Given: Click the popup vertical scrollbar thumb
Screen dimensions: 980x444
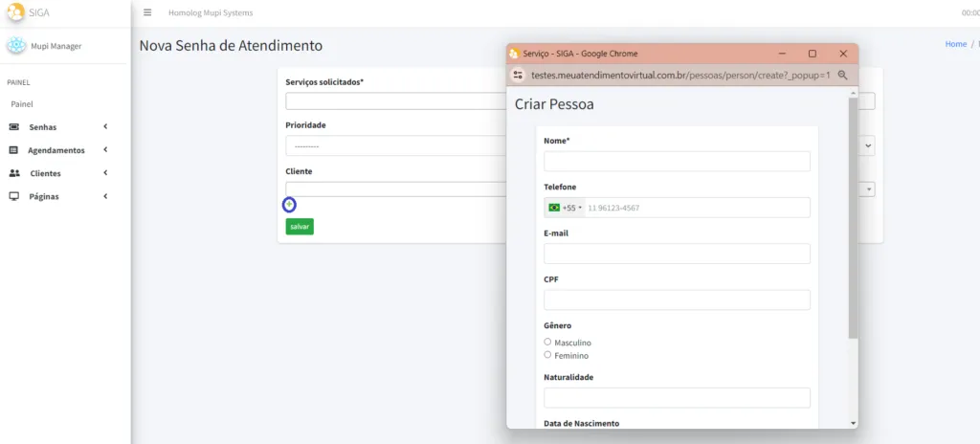Looking at the screenshot, I should coord(853,218).
